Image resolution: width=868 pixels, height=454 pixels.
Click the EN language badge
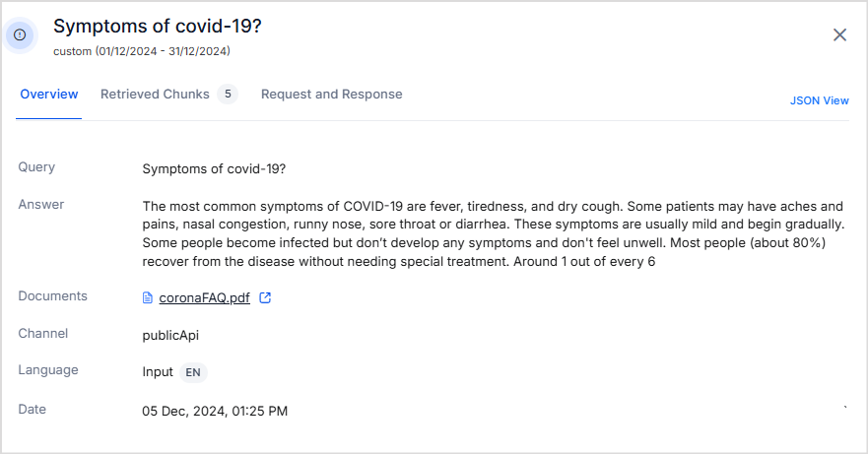[x=193, y=372]
